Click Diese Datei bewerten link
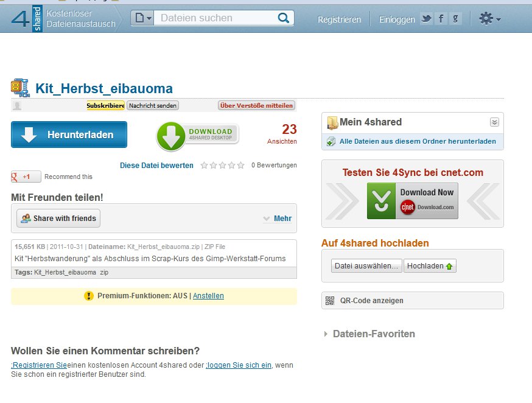This screenshot has height=403, width=532. (x=156, y=166)
